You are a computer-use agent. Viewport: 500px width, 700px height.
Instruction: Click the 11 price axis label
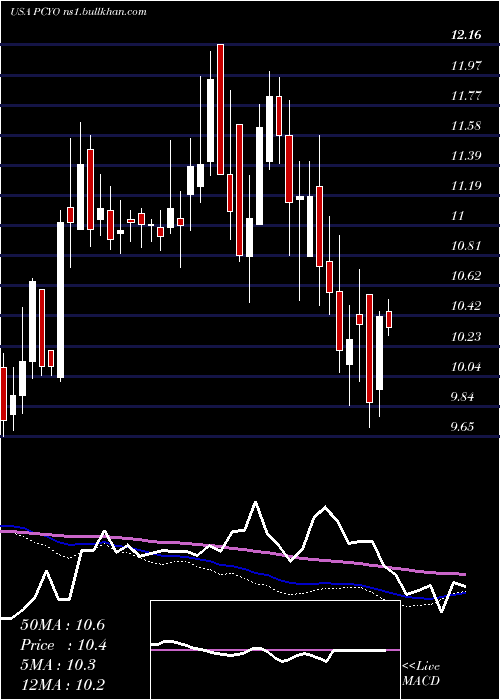pos(458,216)
